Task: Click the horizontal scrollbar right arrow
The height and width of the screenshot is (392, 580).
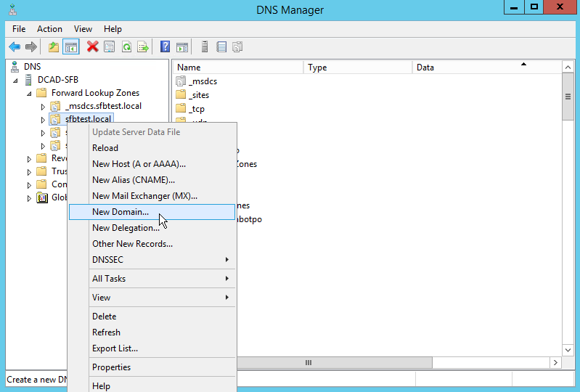Action: [555, 363]
